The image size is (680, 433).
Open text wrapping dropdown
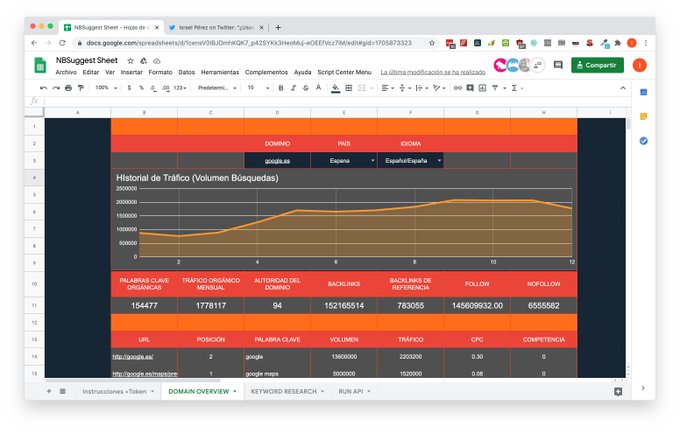pos(422,88)
